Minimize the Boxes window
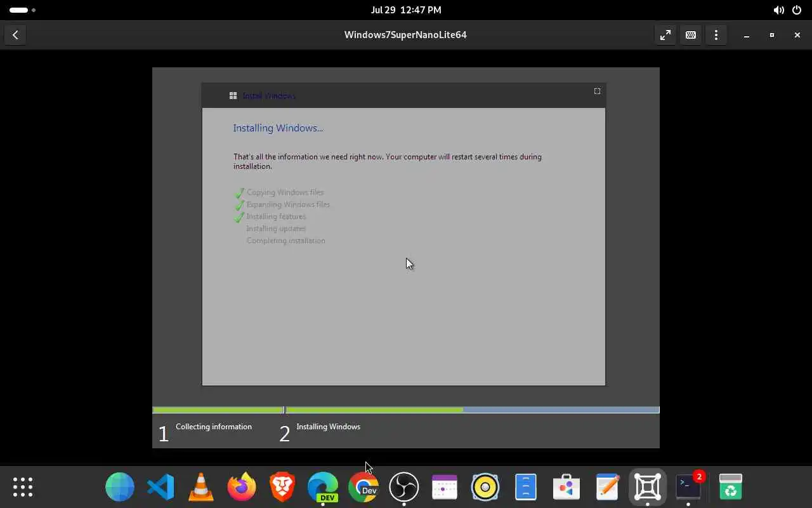This screenshot has width=812, height=508. (x=747, y=35)
